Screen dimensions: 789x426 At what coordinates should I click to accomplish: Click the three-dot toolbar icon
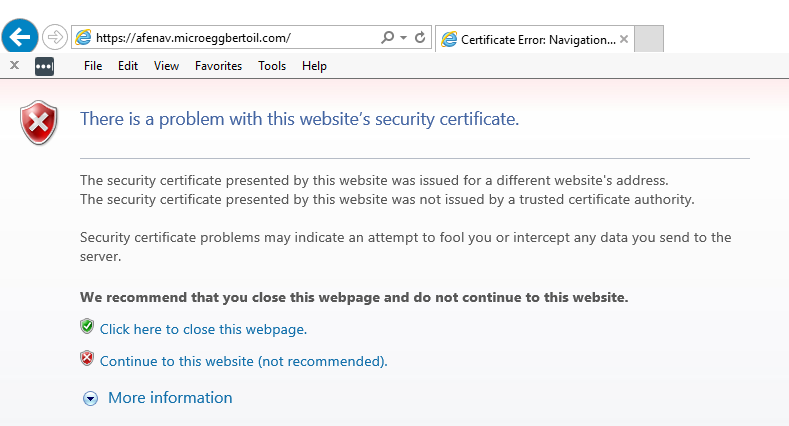tap(44, 66)
